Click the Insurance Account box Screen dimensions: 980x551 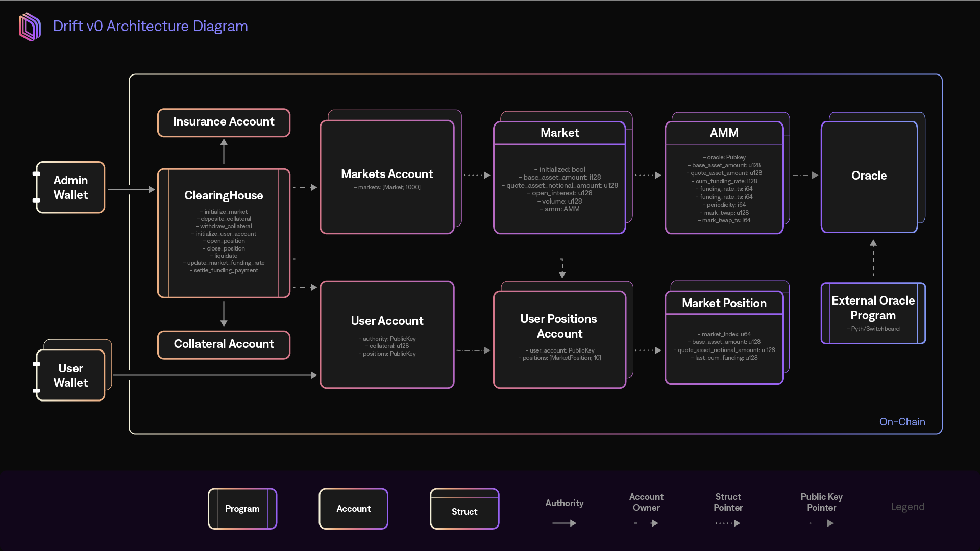pyautogui.click(x=224, y=122)
